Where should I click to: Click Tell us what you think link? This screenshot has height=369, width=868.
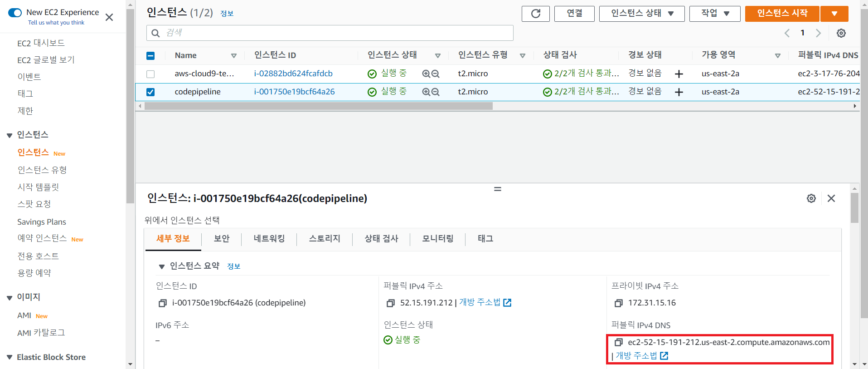[x=56, y=23]
